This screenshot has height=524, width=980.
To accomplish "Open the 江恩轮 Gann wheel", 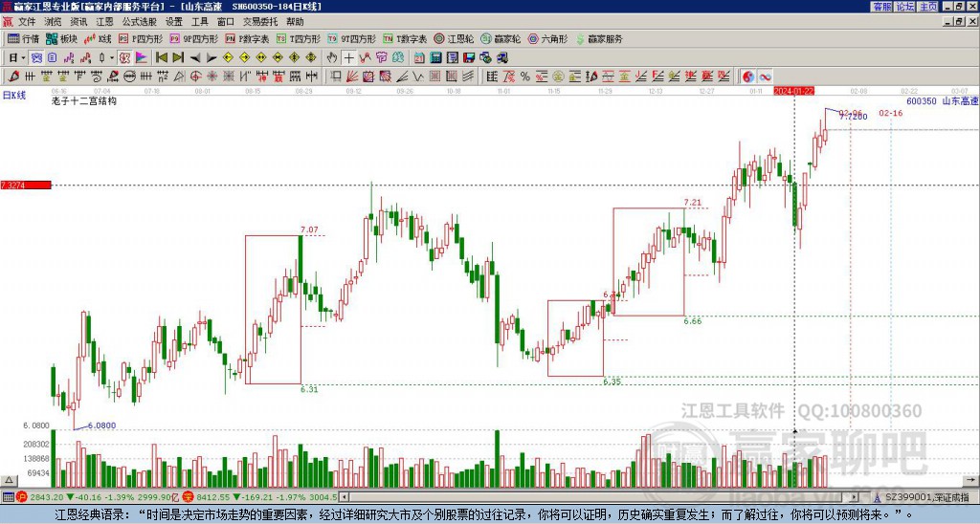I will tap(454, 38).
